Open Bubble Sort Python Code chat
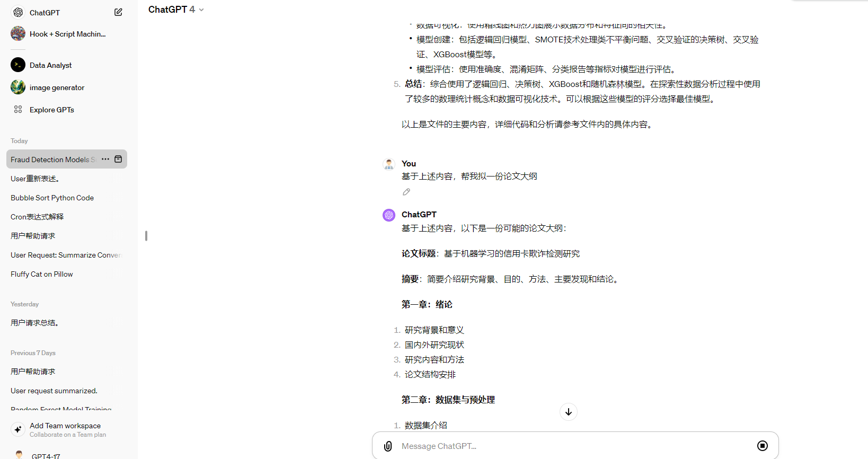Screen dimensions: 868x459 click(67, 198)
